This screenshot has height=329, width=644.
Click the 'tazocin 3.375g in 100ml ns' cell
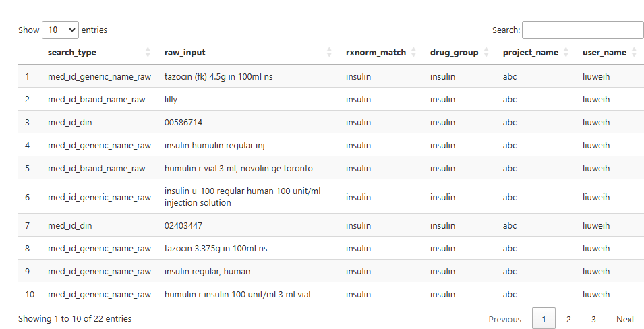216,249
